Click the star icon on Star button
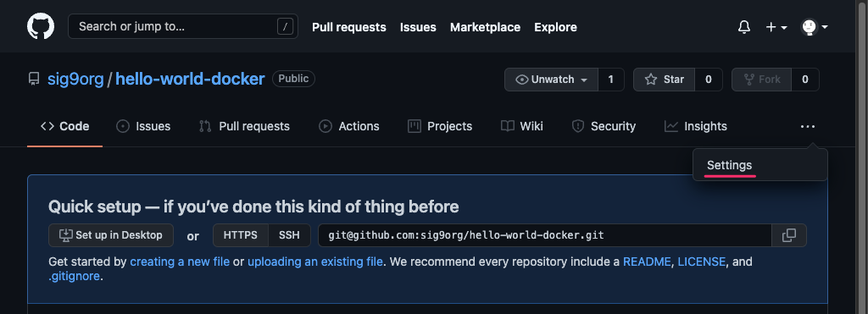Viewport: 868px width, 314px height. 651,80
